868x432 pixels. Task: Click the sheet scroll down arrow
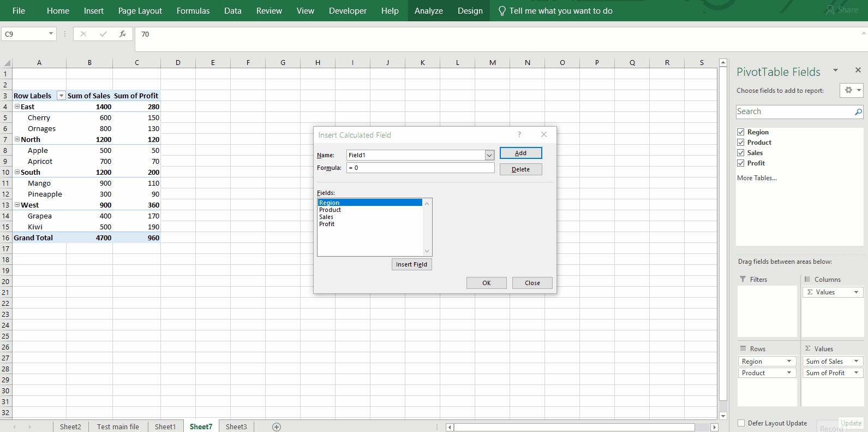(x=723, y=416)
